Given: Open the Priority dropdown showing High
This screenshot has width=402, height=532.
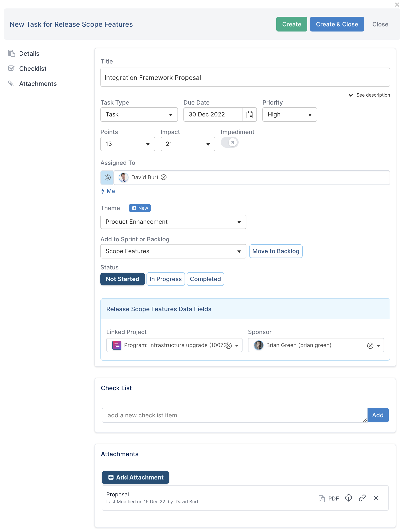Looking at the screenshot, I should pyautogui.click(x=289, y=114).
